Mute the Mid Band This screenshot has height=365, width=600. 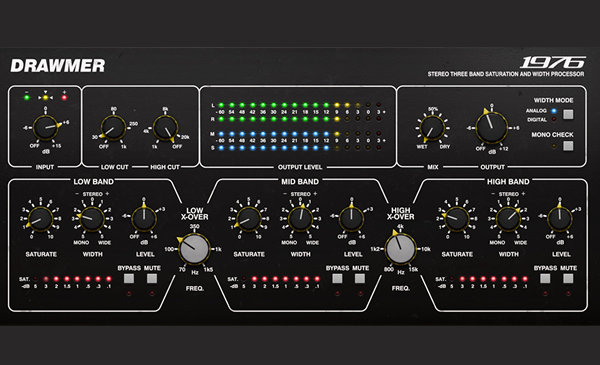(x=360, y=279)
